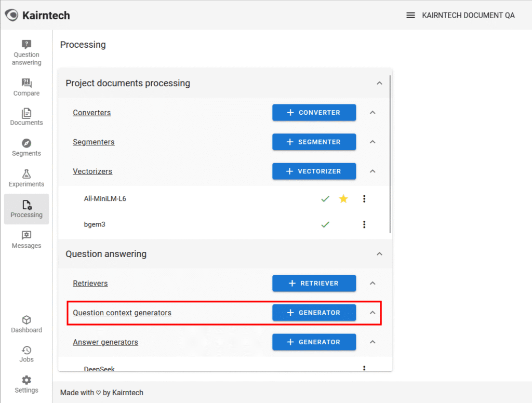Viewport: 532px width, 403px height.
Task: Open the three-dot menu for All-MiniLM-L6
Action: click(x=364, y=198)
